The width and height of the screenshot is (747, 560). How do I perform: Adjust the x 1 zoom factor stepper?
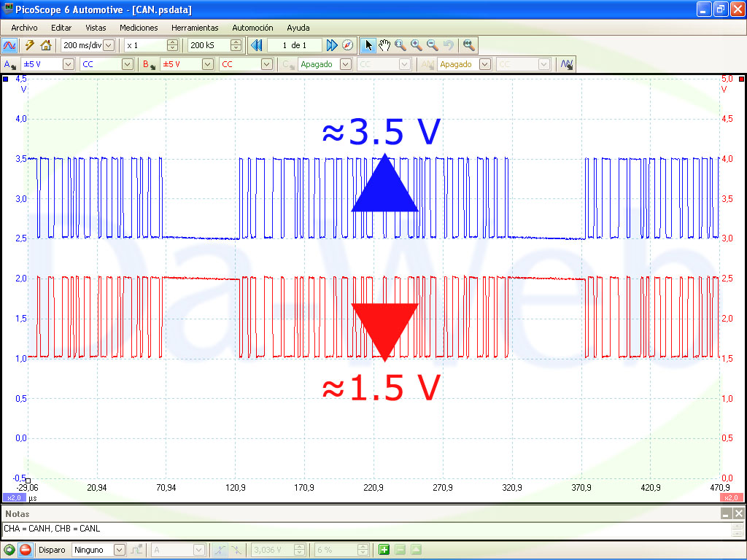pyautogui.click(x=172, y=45)
